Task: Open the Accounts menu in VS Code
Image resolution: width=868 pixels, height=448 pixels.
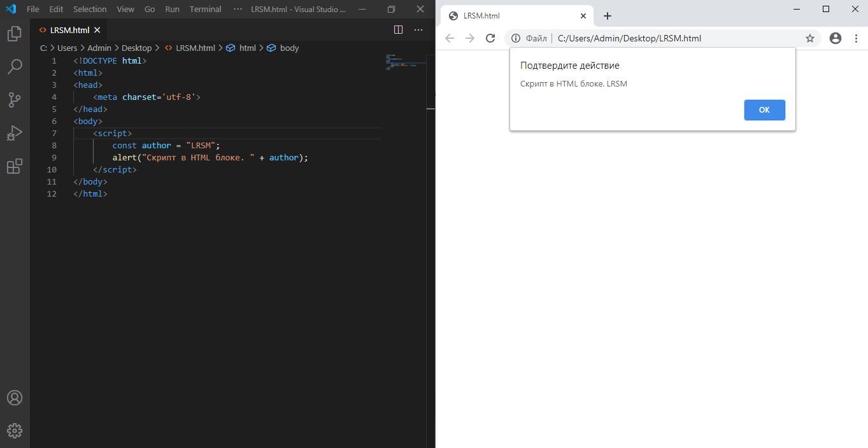Action: click(15, 398)
